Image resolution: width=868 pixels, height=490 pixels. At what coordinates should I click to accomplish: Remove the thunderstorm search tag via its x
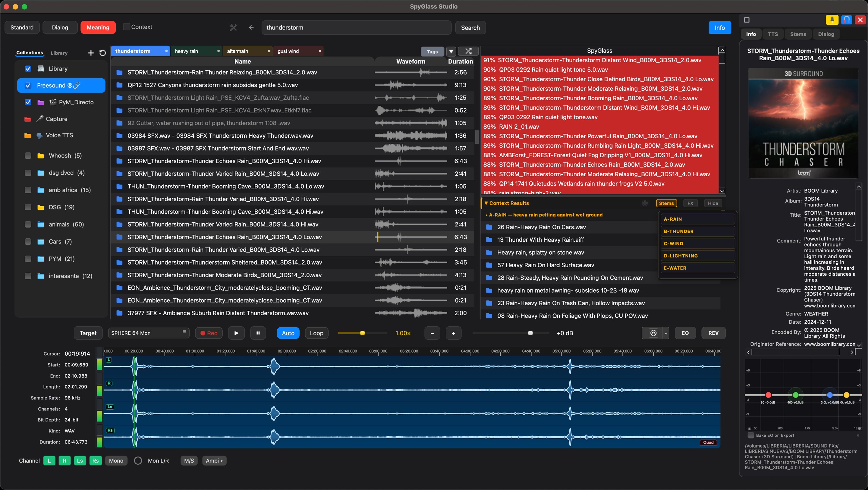[x=166, y=51]
